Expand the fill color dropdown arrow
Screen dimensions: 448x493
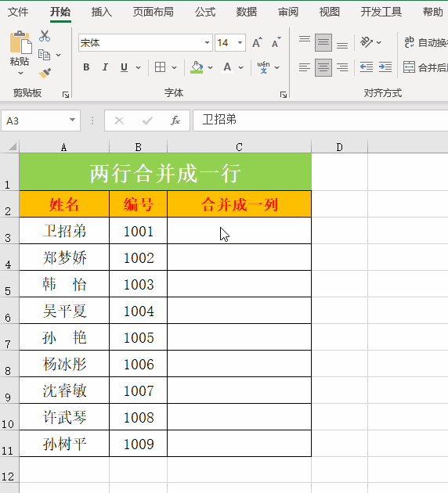210,67
